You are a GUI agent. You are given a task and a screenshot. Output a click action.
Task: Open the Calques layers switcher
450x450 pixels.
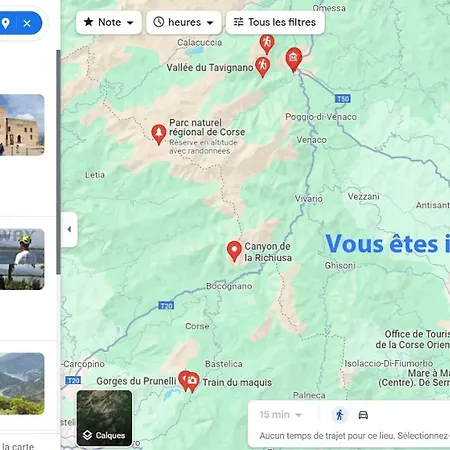click(104, 418)
